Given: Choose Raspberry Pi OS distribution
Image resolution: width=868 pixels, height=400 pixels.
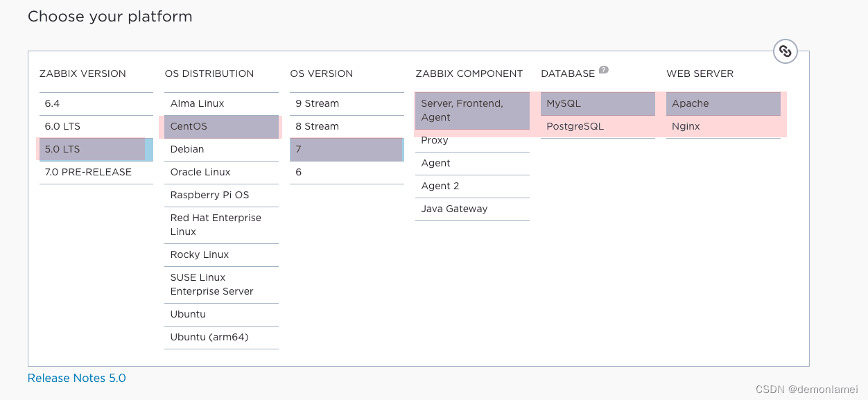Looking at the screenshot, I should click(x=222, y=195).
